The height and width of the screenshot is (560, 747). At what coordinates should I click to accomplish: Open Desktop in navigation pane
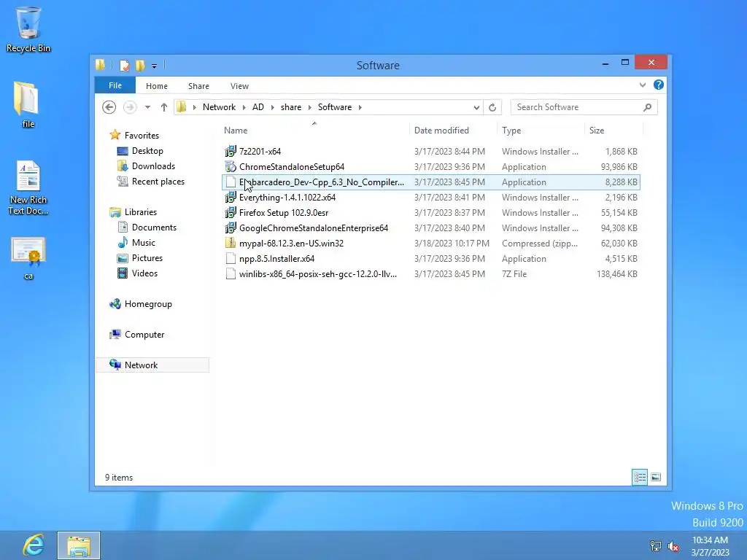pos(147,151)
